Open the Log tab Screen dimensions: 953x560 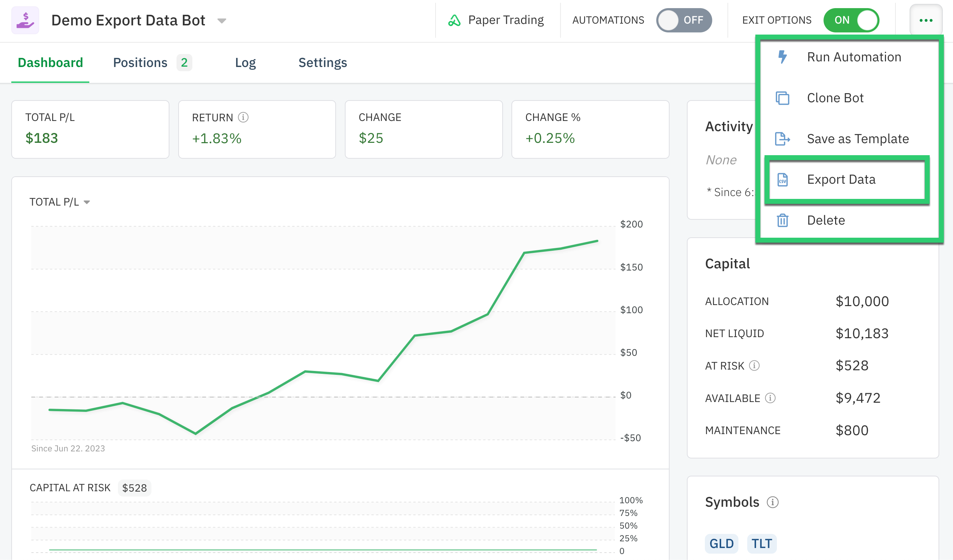click(x=245, y=63)
